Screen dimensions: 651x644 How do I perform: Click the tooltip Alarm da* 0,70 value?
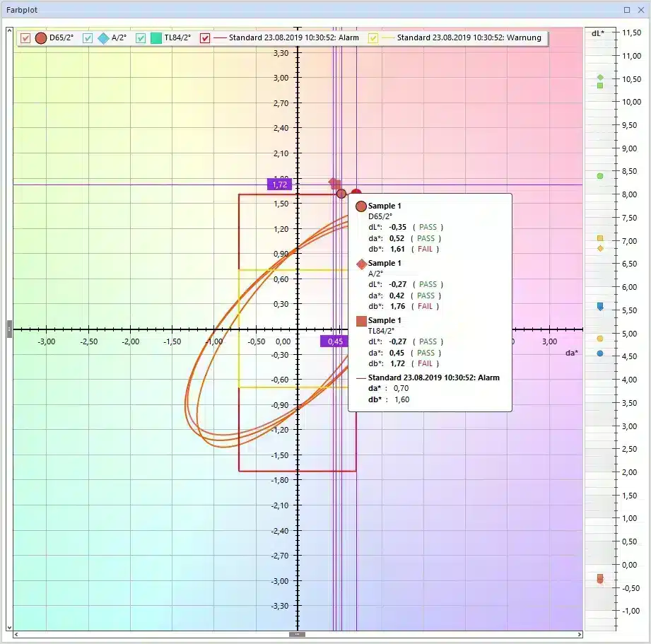(401, 389)
